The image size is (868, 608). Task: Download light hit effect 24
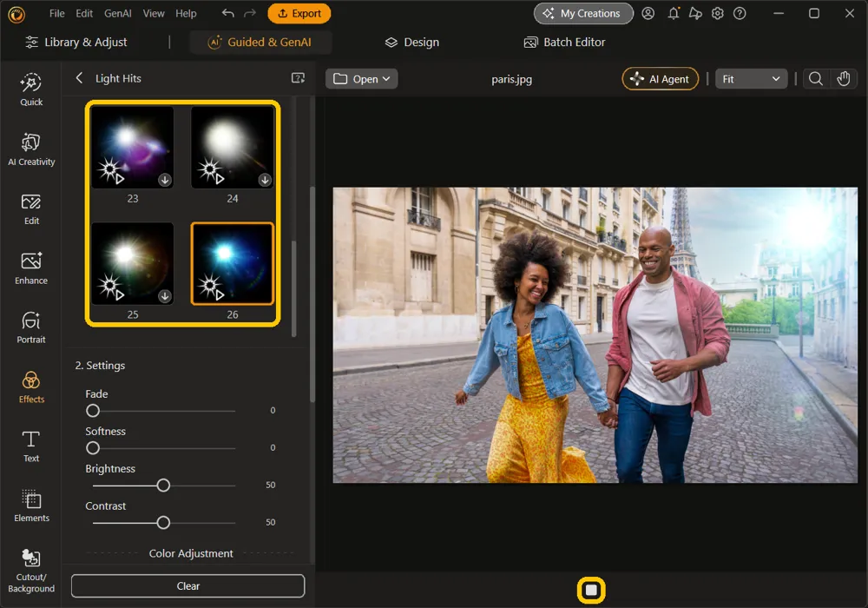[x=265, y=180]
